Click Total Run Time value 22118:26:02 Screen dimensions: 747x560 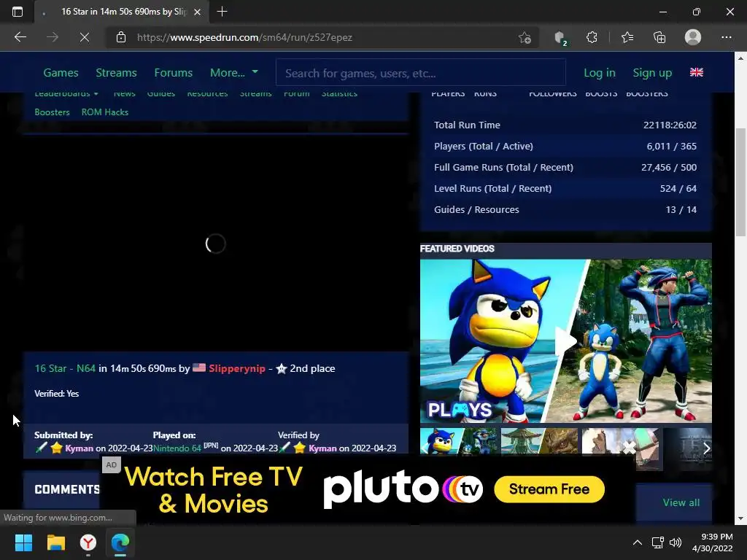tap(670, 125)
